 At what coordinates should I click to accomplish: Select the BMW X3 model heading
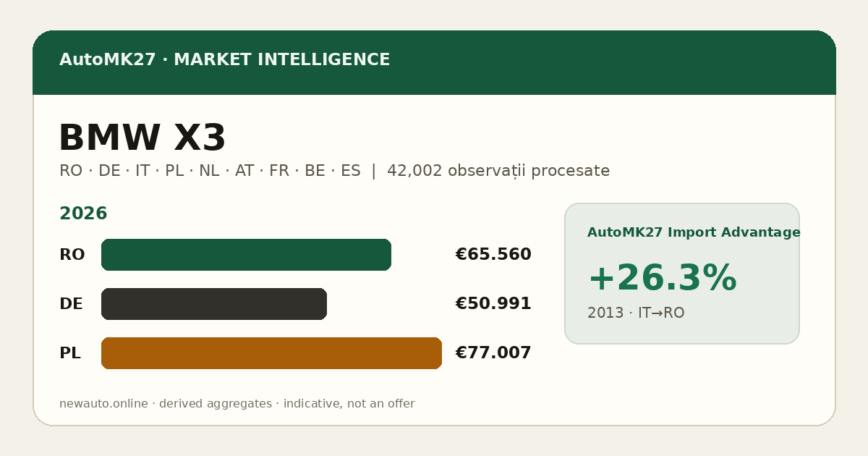(142, 138)
